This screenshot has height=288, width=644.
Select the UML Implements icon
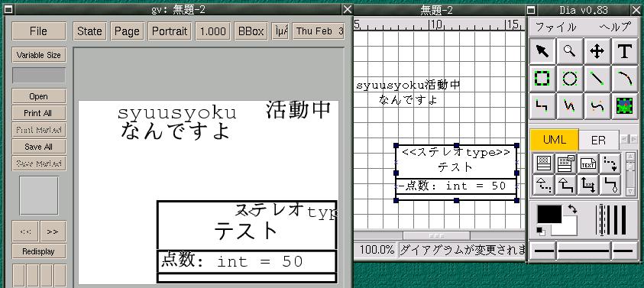tap(610, 185)
